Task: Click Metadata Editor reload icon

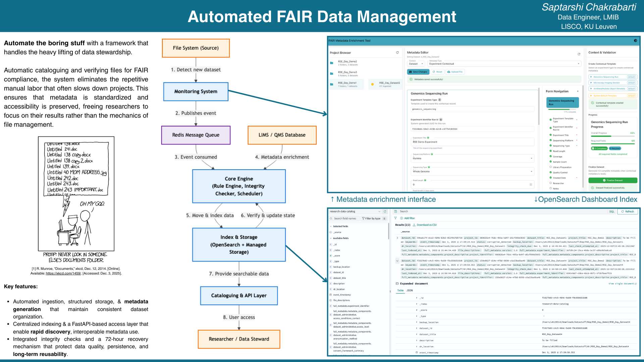Action: (579, 54)
